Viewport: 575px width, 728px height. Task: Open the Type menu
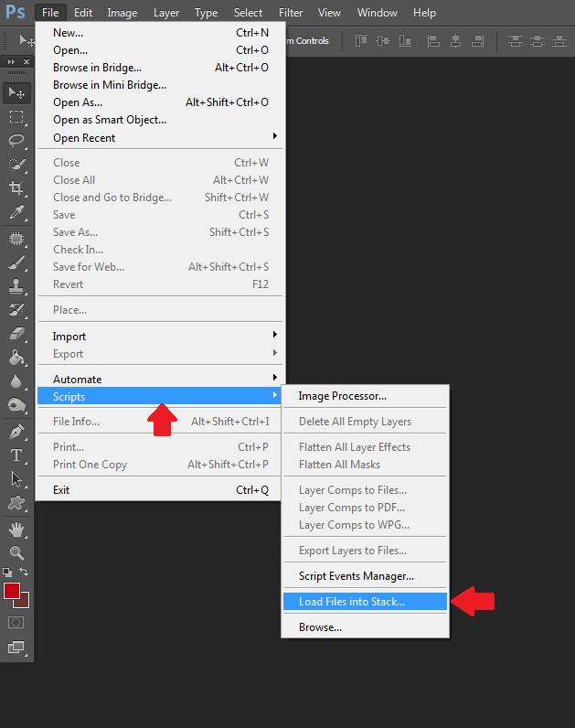pyautogui.click(x=206, y=13)
